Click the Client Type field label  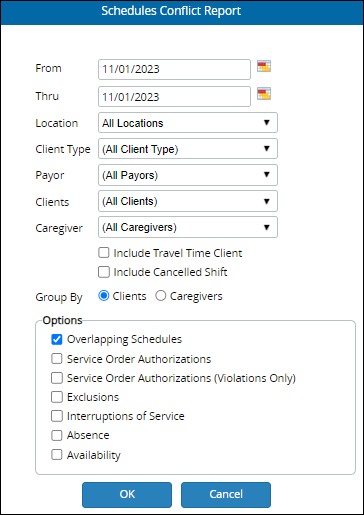tap(63, 150)
